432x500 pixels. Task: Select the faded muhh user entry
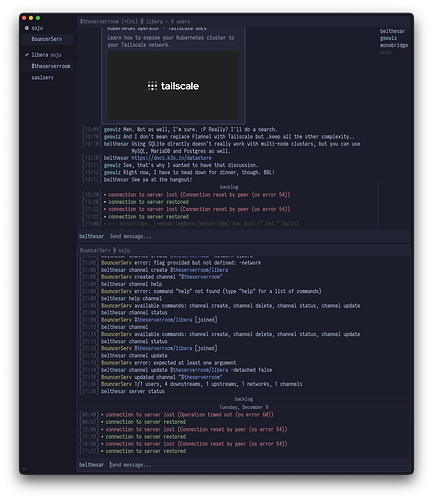(x=386, y=52)
